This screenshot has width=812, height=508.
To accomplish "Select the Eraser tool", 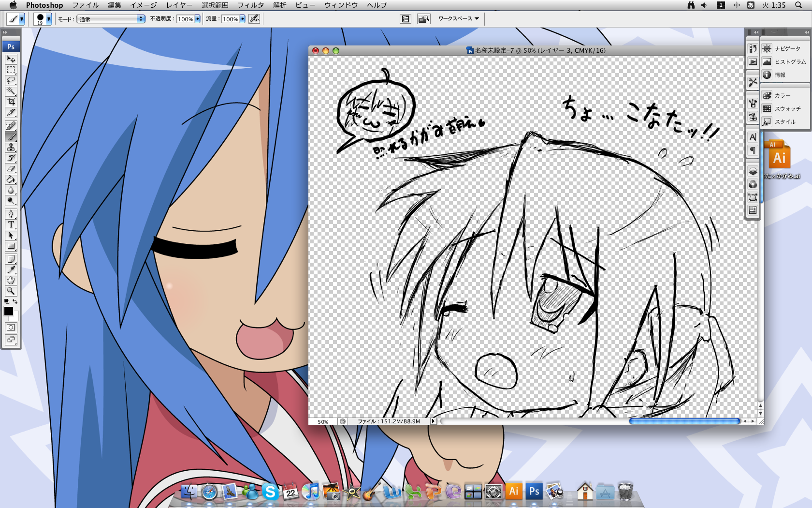I will [11, 169].
